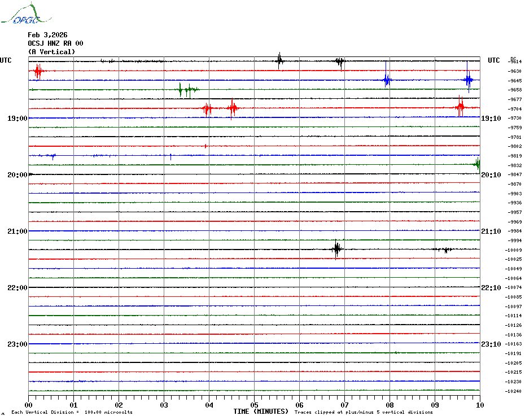Click the red seismic burst just after minute 00 on the -9630 trace
Screen dimensions: 525x420
coord(38,71)
